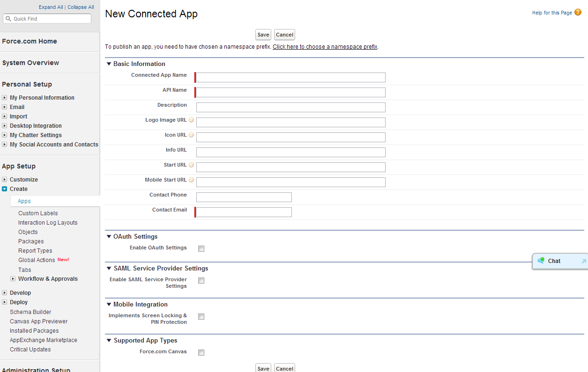The width and height of the screenshot is (588, 372).
Task: Click the Help for this Page question icon
Action: 578,13
